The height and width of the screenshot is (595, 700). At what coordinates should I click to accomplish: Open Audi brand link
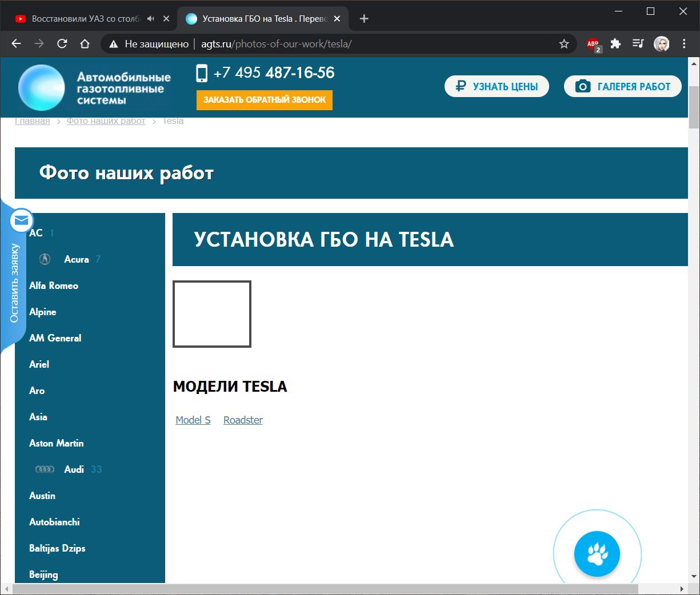pos(74,469)
